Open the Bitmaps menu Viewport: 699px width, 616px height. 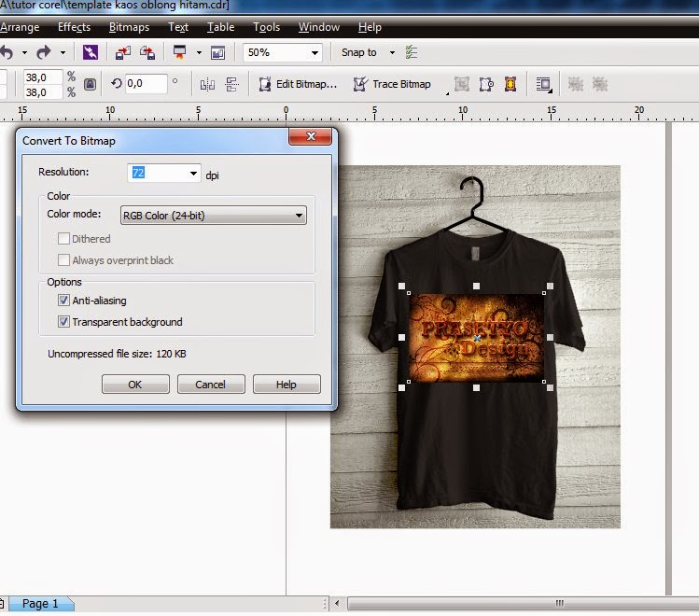(x=129, y=27)
